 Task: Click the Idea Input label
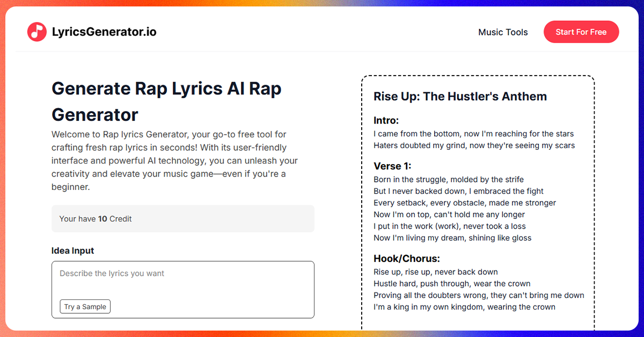[73, 251]
